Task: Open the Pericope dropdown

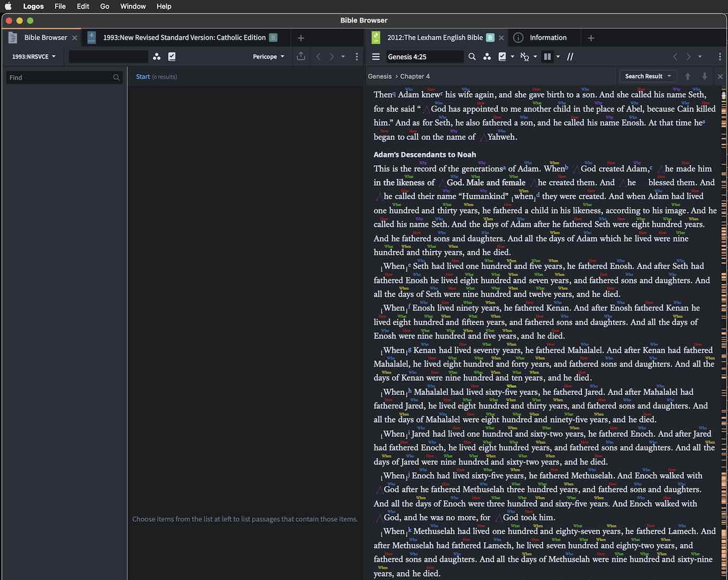Action: (269, 57)
